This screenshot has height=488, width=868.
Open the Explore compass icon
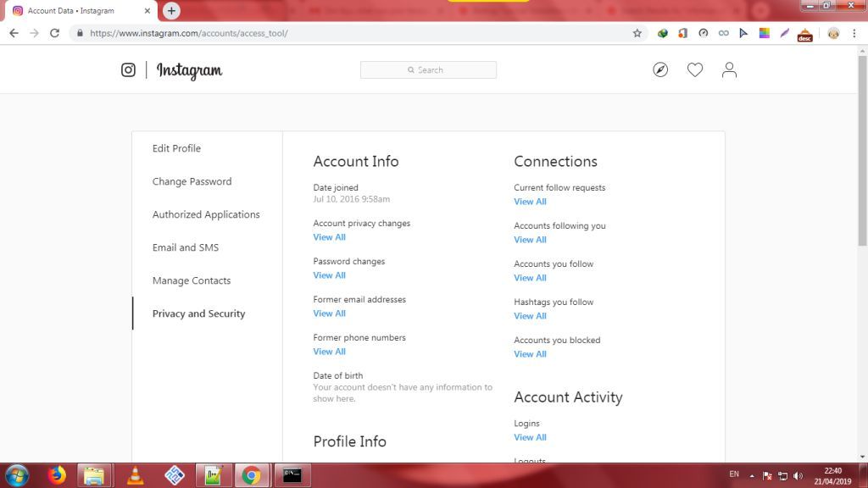(660, 70)
